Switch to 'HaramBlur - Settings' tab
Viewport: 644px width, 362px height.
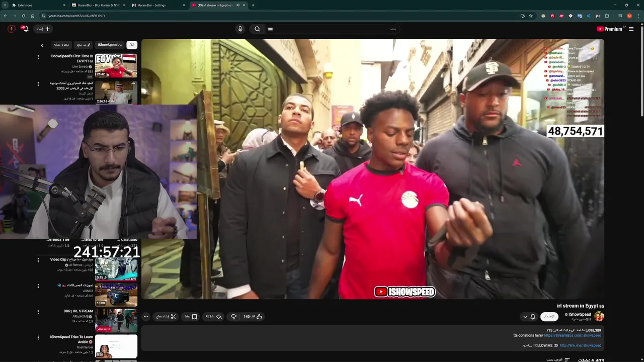pos(157,5)
